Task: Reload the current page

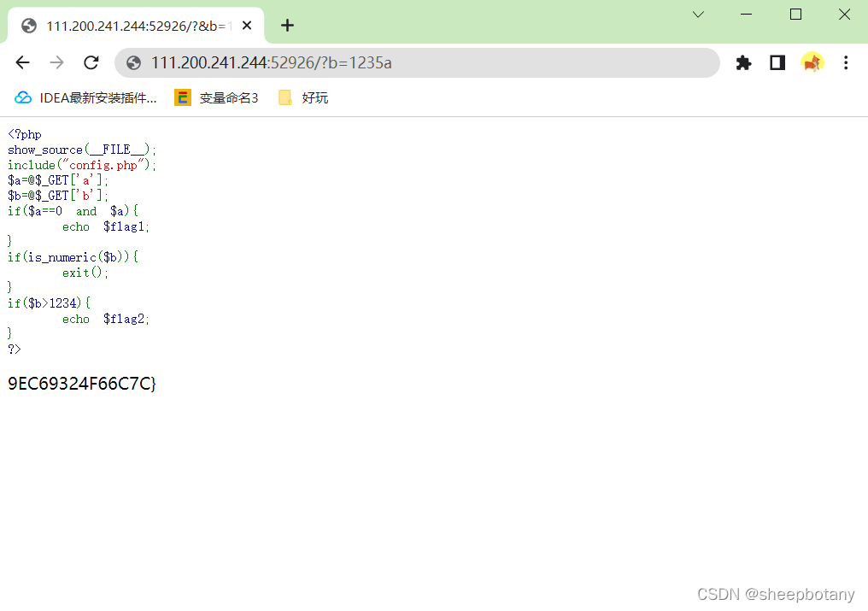Action: point(91,62)
